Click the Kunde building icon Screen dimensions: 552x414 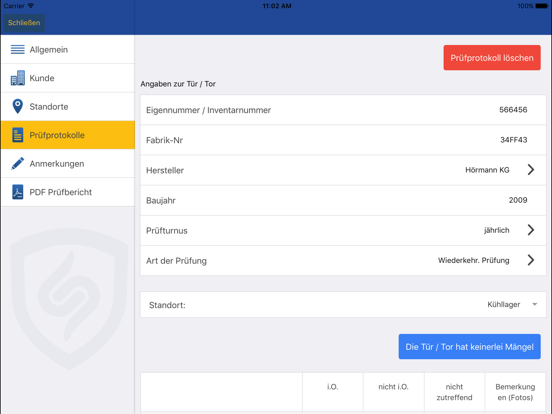tap(18, 78)
